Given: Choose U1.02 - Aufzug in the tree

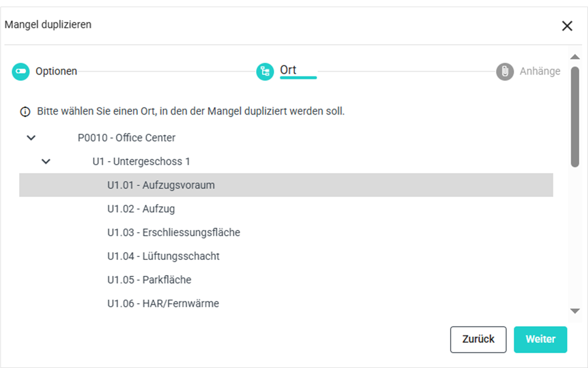Looking at the screenshot, I should coord(141,209).
